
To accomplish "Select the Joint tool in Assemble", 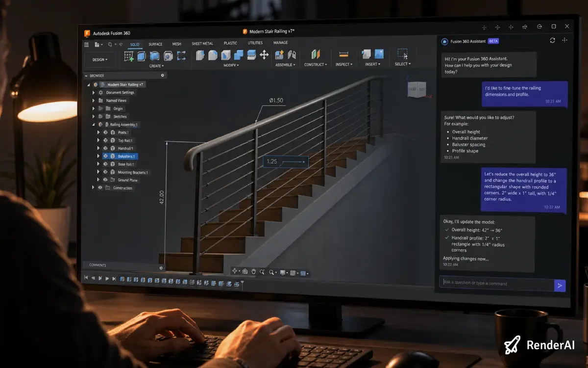I will (x=292, y=55).
